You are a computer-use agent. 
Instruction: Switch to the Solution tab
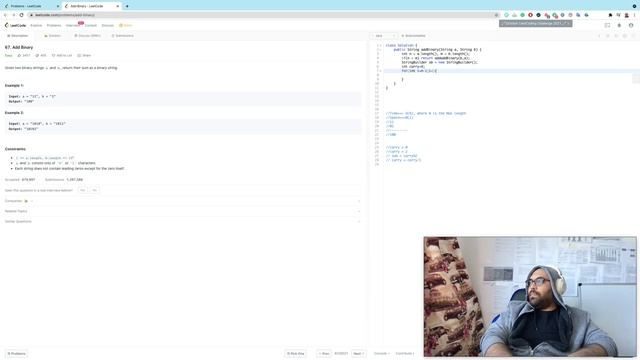point(52,36)
